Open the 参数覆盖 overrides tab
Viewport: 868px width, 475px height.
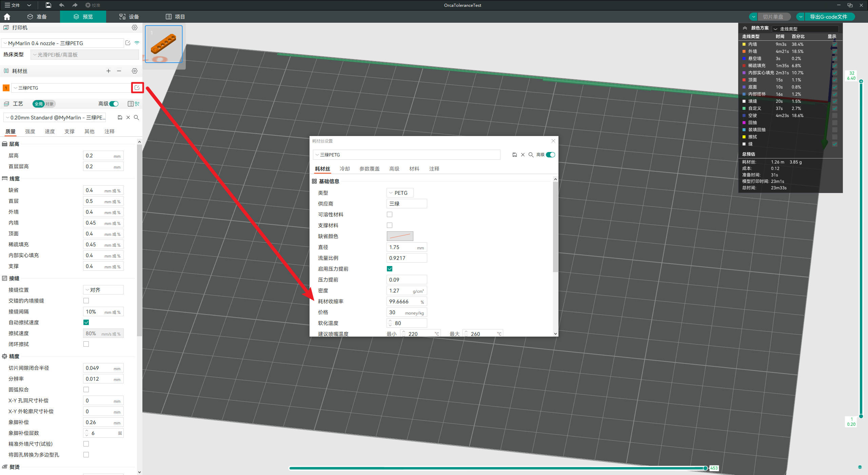(370, 169)
